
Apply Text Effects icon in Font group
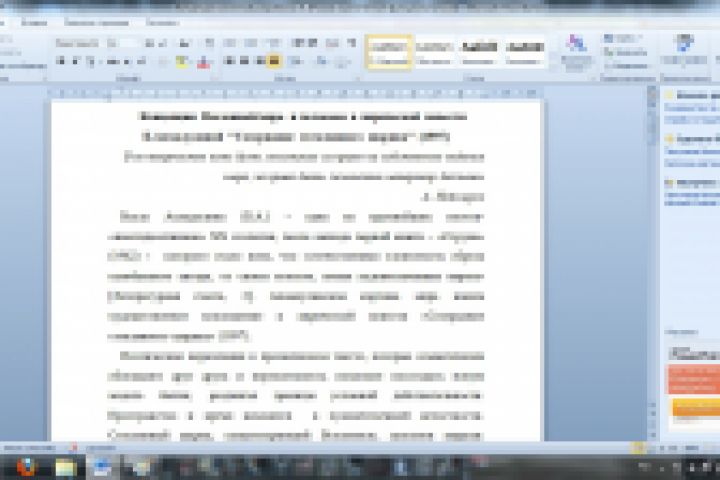pyautogui.click(x=163, y=61)
